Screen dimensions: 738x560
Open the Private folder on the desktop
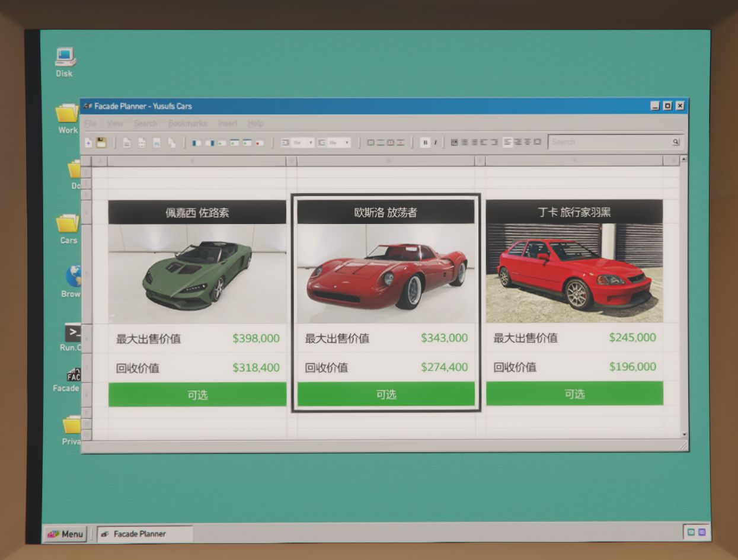point(71,431)
